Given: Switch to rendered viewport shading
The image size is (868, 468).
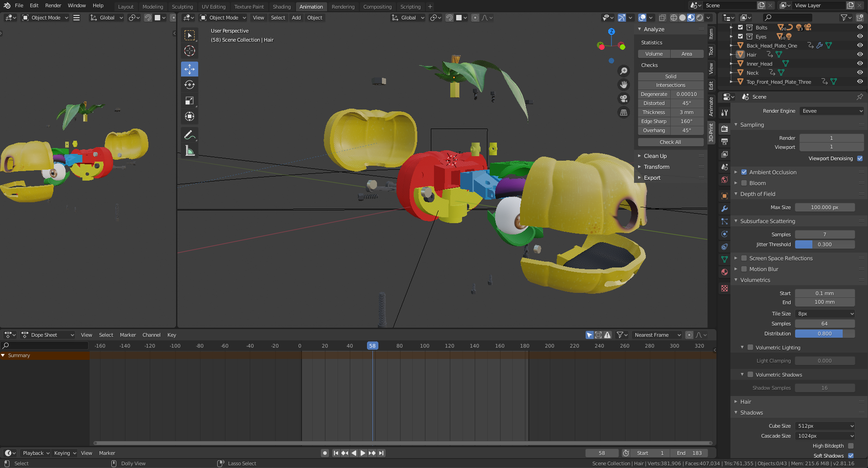Looking at the screenshot, I should coord(700,18).
